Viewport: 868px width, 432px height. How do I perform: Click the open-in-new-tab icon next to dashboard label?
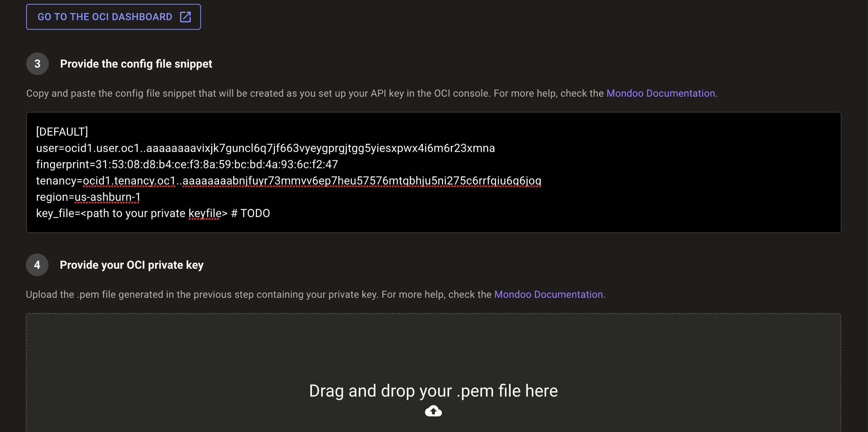(x=185, y=17)
